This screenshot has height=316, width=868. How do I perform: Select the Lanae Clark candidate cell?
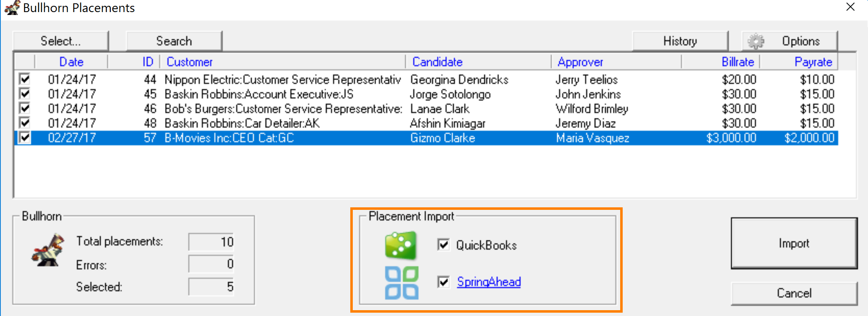tap(440, 109)
